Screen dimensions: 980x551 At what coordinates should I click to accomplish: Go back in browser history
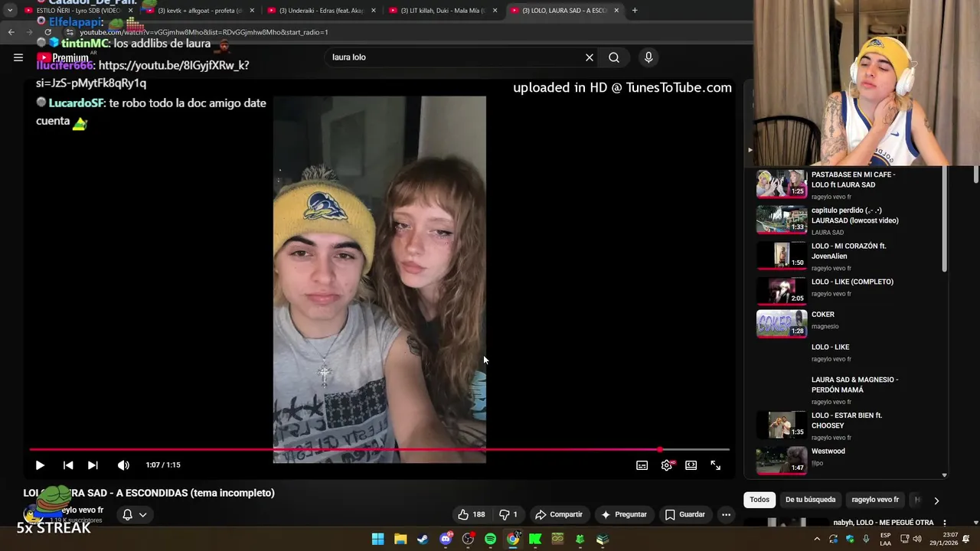tap(11, 32)
